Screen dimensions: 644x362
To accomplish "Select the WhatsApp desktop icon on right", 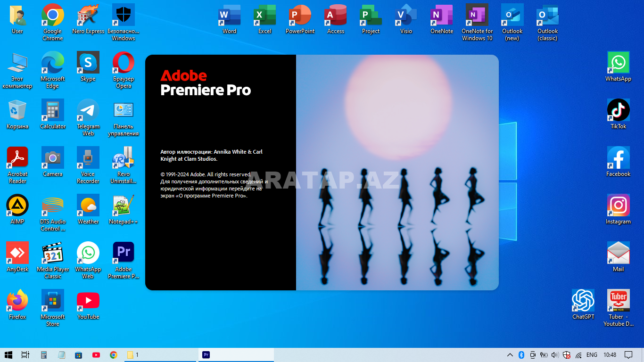I will 619,66.
